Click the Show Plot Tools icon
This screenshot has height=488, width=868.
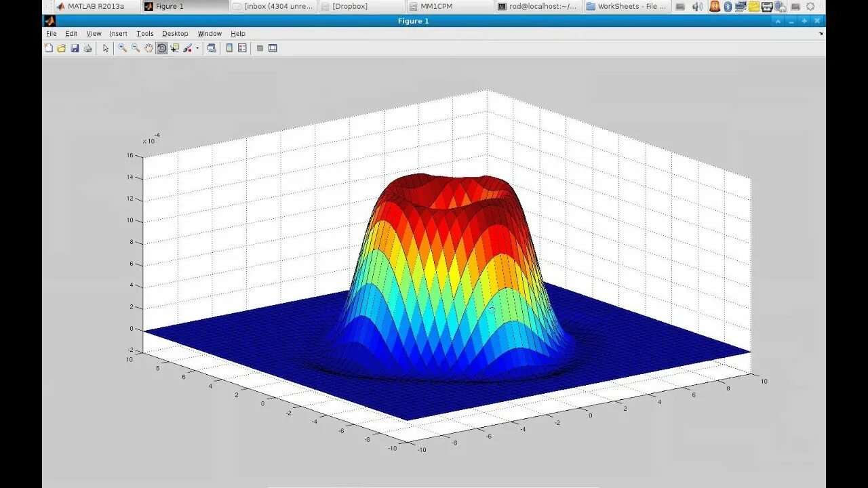pos(273,48)
